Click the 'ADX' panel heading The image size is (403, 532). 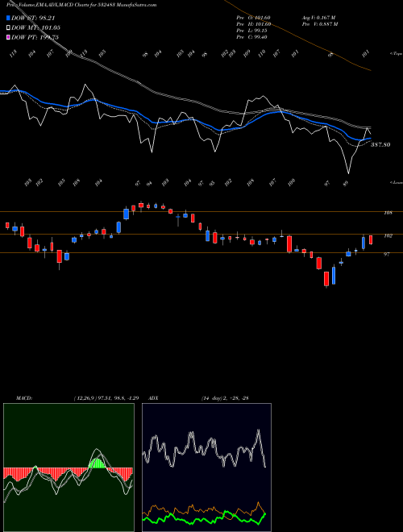tap(153, 398)
